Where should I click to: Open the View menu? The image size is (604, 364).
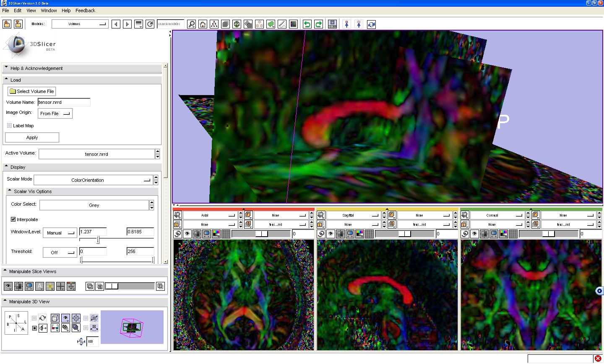click(x=31, y=10)
